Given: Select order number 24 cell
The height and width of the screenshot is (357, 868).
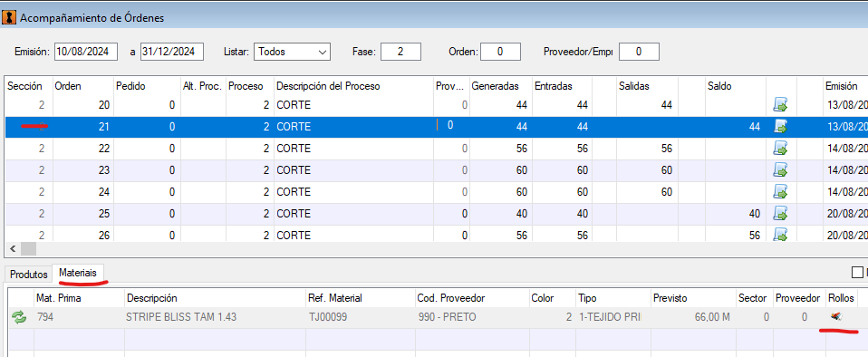Looking at the screenshot, I should [x=104, y=192].
